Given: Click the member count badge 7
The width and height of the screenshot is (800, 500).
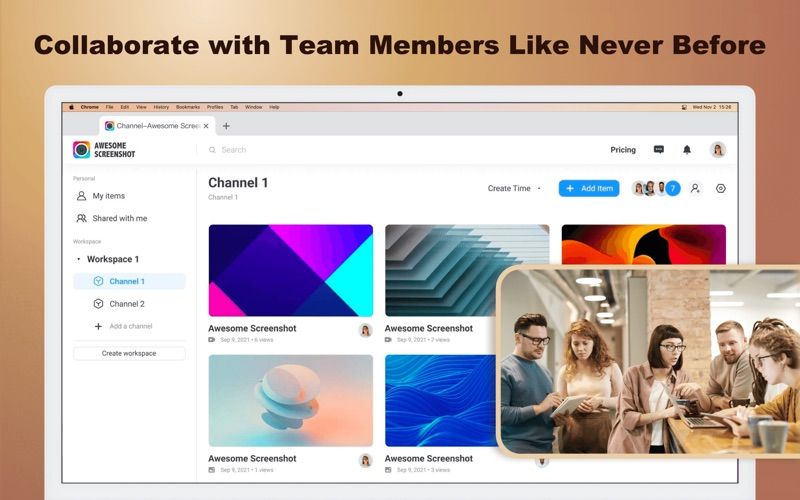Looking at the screenshot, I should point(672,188).
